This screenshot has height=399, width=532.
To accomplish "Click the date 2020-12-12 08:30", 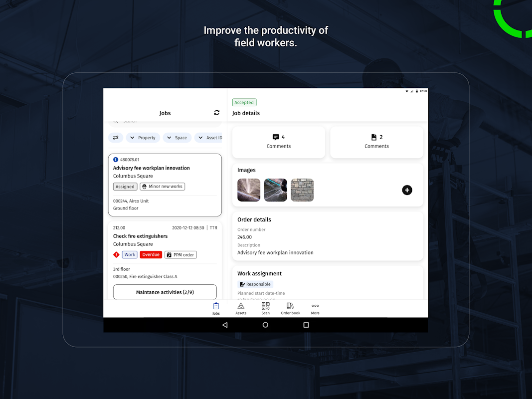I will click(188, 227).
